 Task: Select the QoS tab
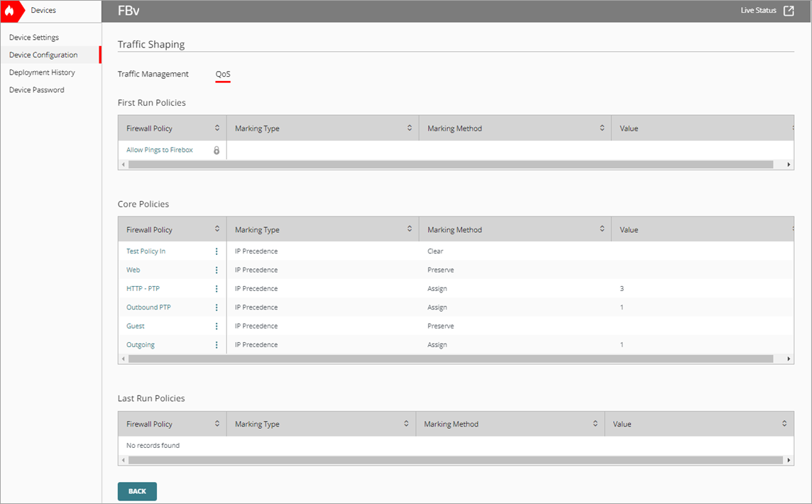tap(222, 74)
